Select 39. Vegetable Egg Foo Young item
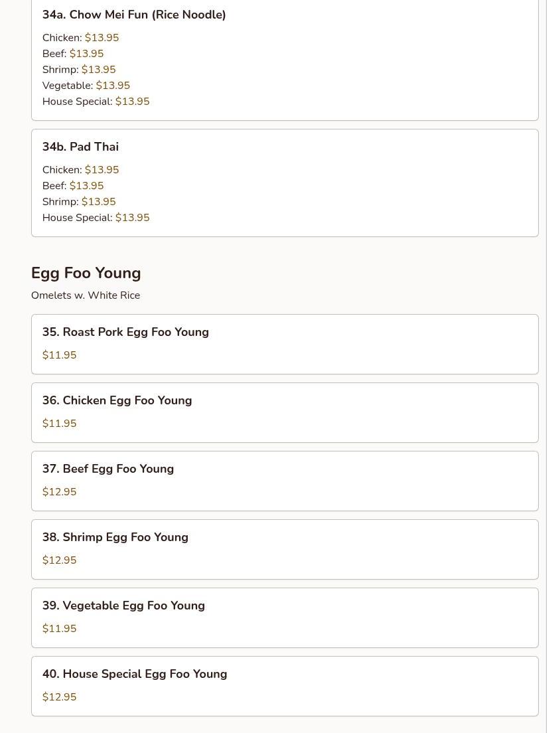This screenshot has width=560, height=733. click(123, 606)
